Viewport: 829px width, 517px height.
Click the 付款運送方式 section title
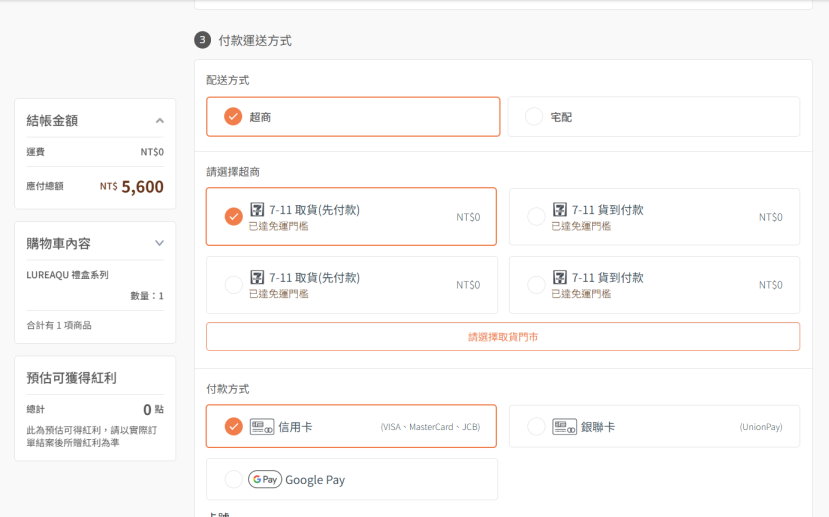255,41
